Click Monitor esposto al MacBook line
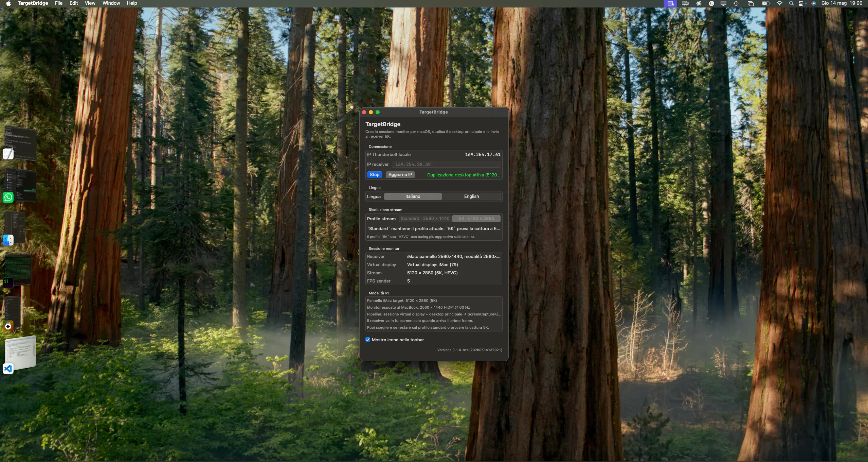Viewport: 868px width, 462px height. pyautogui.click(x=418, y=307)
